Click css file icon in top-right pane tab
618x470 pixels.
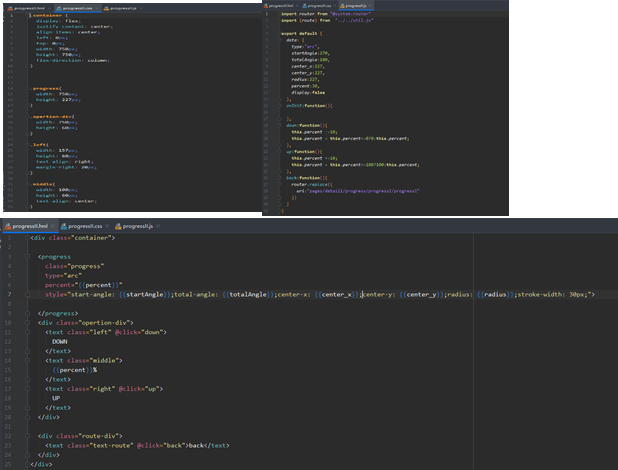pos(304,6)
